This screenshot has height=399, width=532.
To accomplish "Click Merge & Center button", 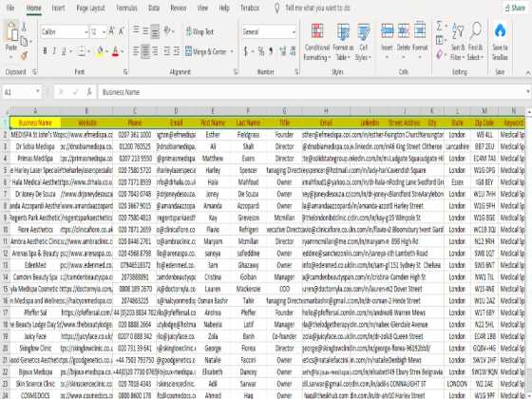I will [206, 51].
